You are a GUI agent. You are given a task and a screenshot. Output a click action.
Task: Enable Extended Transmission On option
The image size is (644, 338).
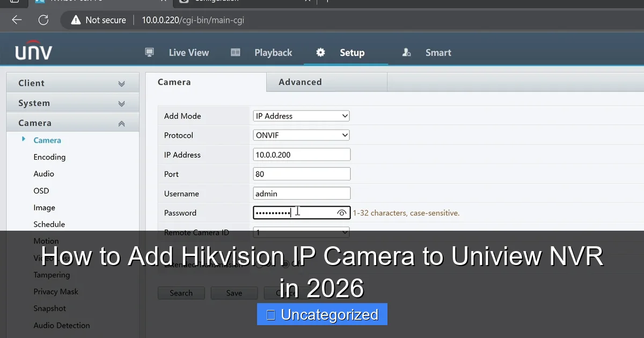coord(259,264)
